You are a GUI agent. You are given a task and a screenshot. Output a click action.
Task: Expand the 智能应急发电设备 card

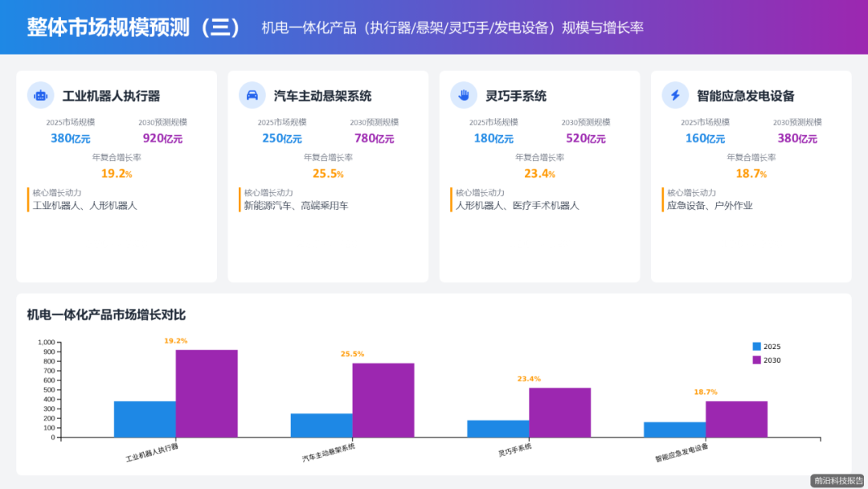pyautogui.click(x=751, y=175)
